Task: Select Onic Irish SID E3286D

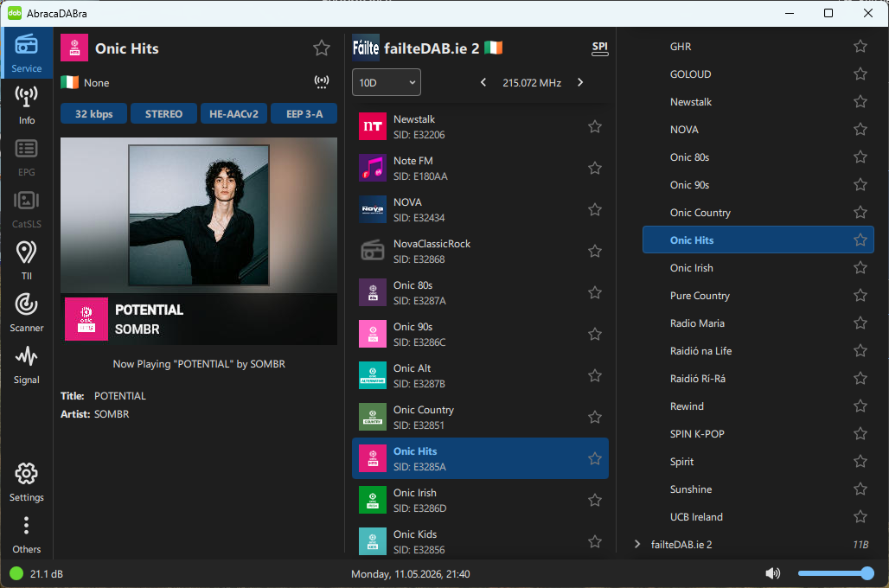Action: coord(480,500)
